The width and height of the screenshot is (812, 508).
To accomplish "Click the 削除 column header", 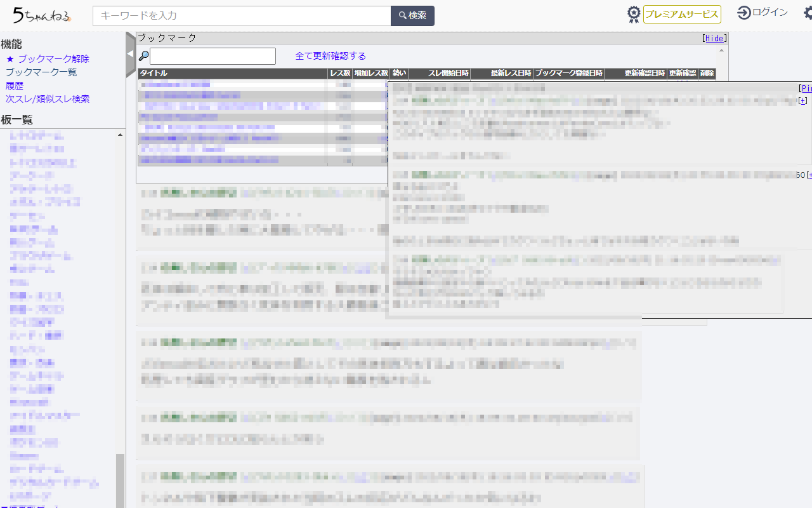I will pyautogui.click(x=707, y=74).
